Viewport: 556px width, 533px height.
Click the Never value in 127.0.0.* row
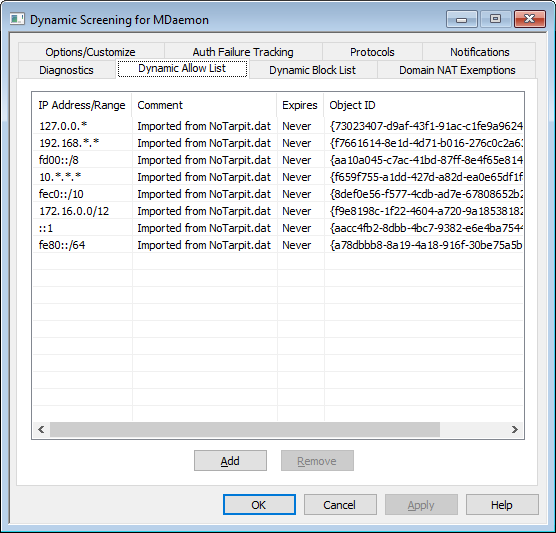[x=296, y=126]
